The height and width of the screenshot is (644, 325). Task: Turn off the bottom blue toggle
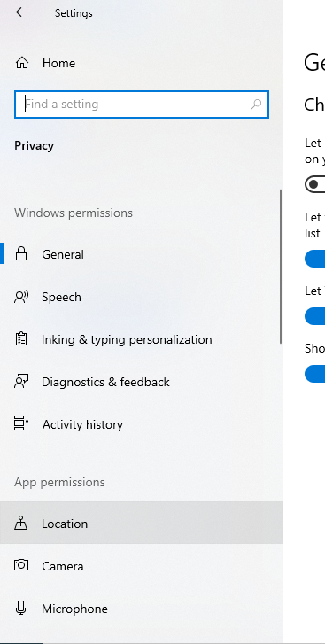coord(315,374)
